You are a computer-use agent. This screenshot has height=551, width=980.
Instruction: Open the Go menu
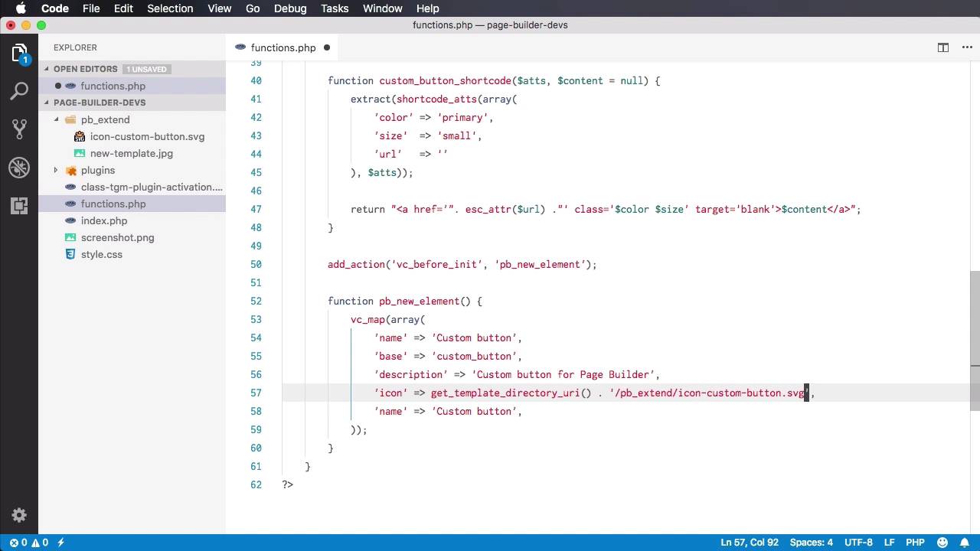(253, 8)
